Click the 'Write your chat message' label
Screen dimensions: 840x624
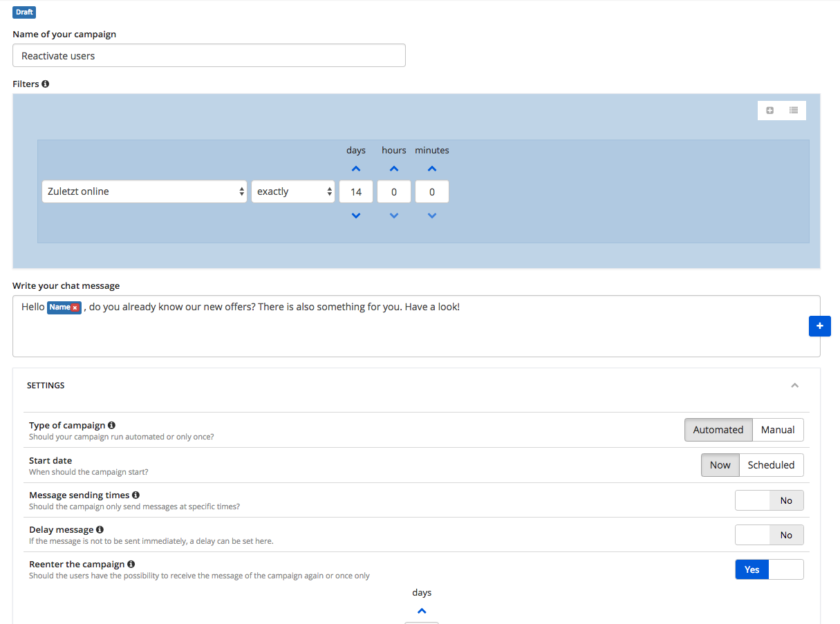(66, 285)
